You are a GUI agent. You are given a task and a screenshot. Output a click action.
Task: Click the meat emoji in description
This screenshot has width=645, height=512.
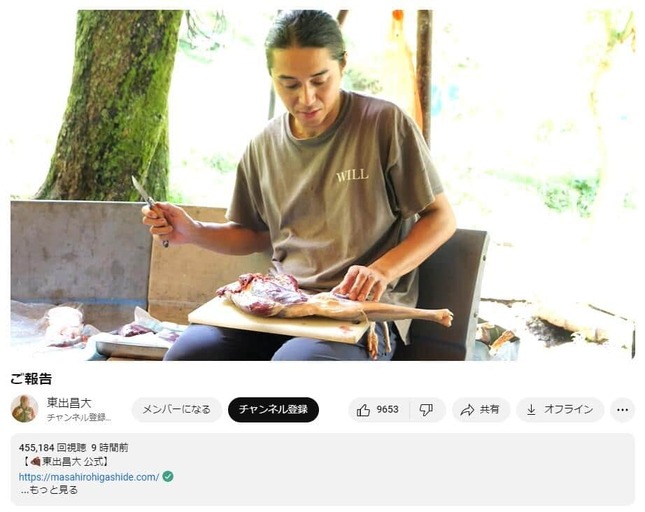[35, 462]
